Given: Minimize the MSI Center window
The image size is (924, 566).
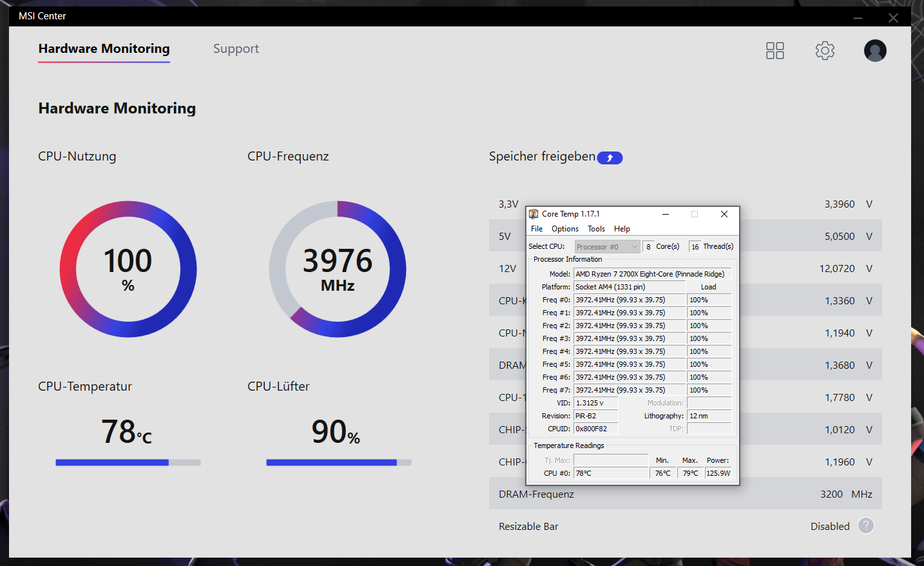Looking at the screenshot, I should coord(858,17).
